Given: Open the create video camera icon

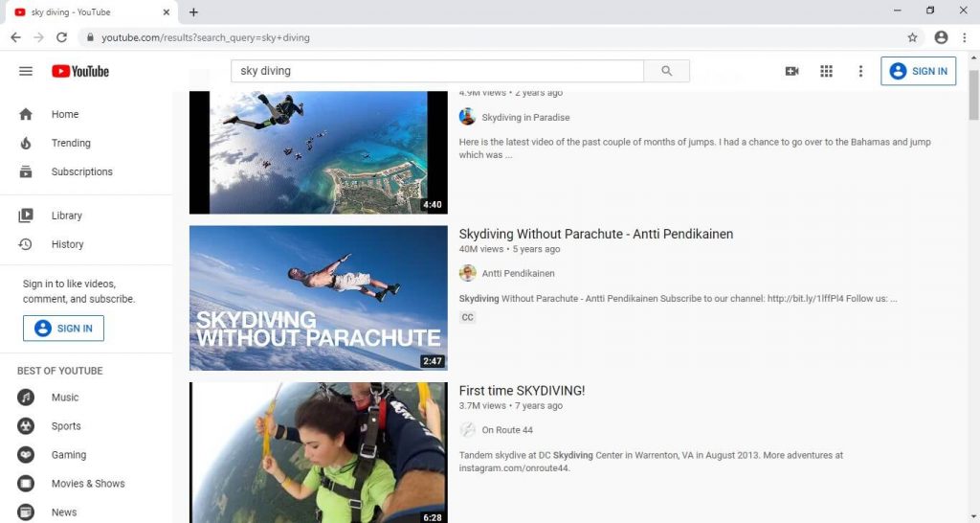Looking at the screenshot, I should click(x=791, y=71).
